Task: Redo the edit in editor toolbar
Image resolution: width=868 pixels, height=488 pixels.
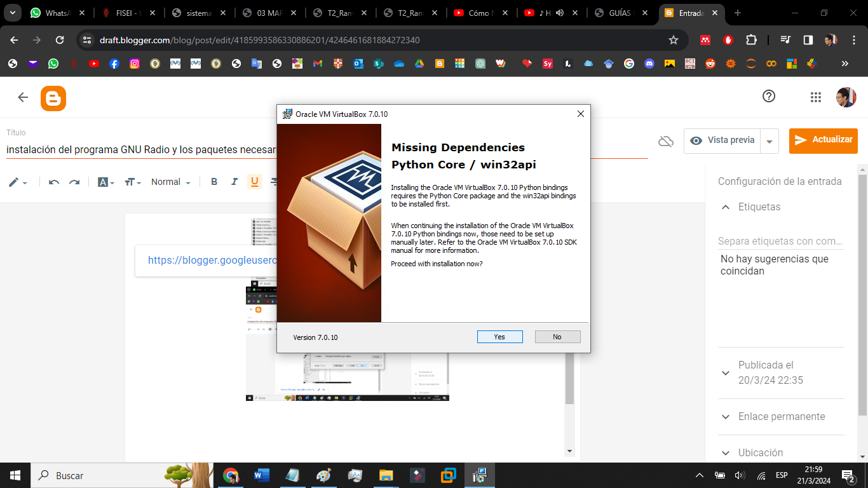Action: tap(74, 182)
